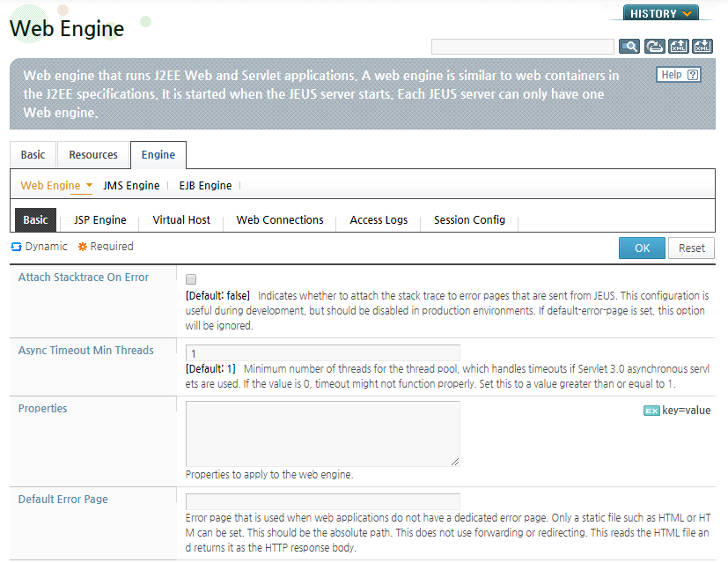Switch to the Resources tab
The image size is (728, 563).
(93, 155)
